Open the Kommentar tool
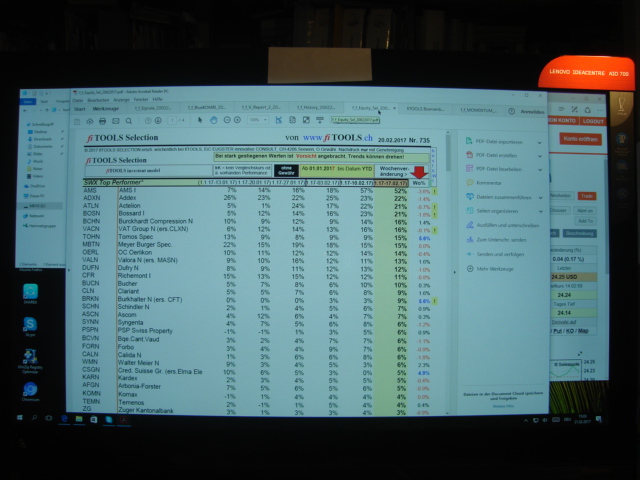The image size is (640, 480). tap(489, 183)
